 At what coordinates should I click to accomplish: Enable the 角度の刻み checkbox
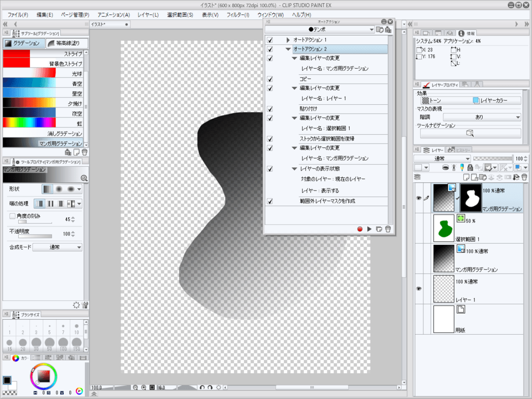12,216
